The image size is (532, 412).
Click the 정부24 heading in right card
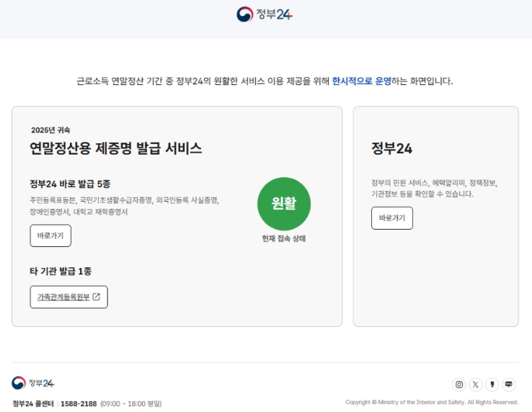coord(391,148)
